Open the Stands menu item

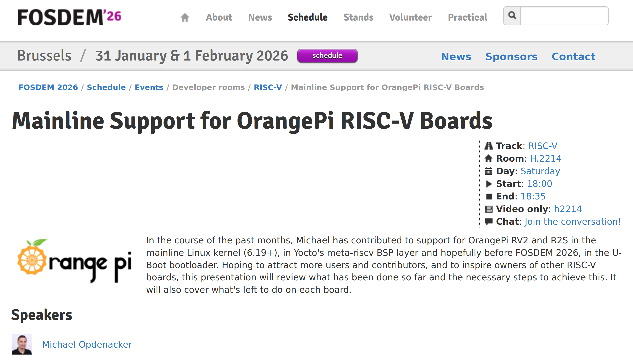358,17
